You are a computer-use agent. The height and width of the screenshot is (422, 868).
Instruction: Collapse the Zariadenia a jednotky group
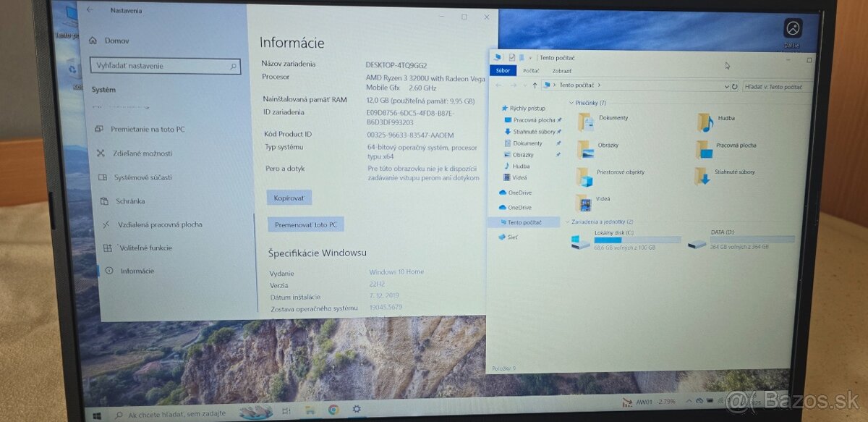pyautogui.click(x=566, y=221)
